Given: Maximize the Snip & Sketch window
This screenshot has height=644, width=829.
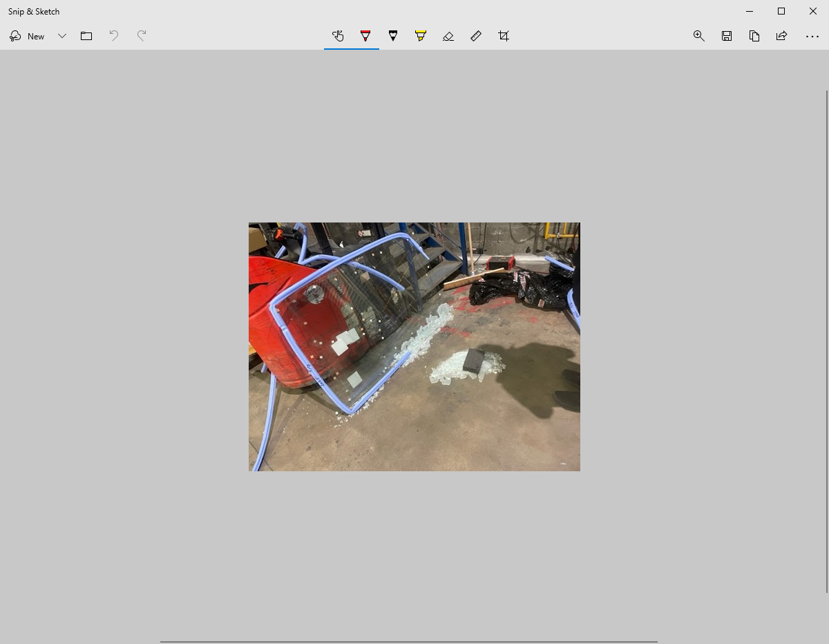Looking at the screenshot, I should (x=781, y=11).
